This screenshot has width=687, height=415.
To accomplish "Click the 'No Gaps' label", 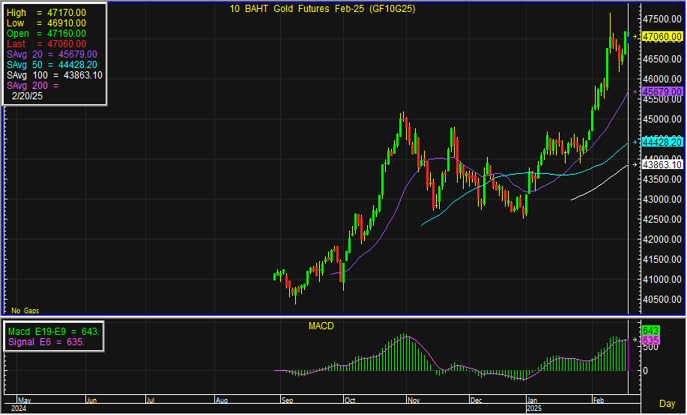I will [24, 311].
